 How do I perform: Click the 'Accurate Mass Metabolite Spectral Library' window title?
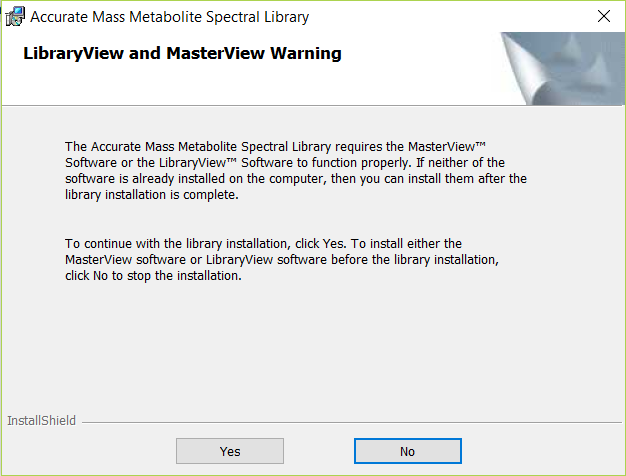click(169, 17)
